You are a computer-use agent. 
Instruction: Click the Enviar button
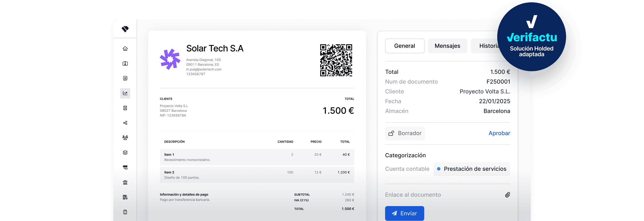[x=404, y=213]
